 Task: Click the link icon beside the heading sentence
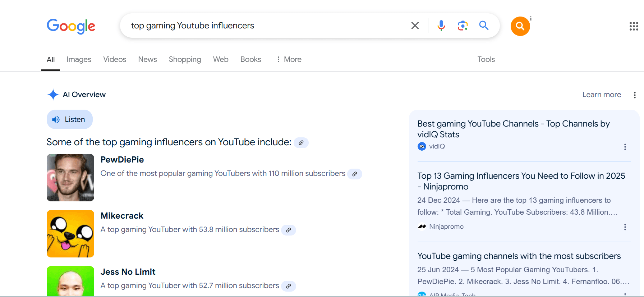pyautogui.click(x=301, y=143)
